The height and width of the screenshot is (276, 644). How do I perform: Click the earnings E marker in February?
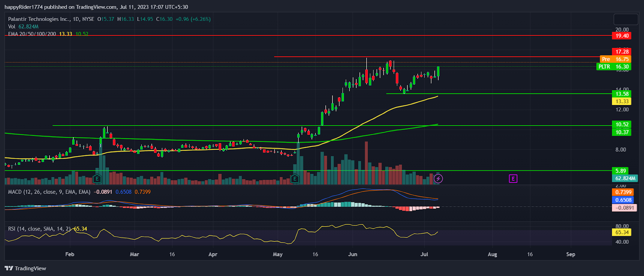97,179
